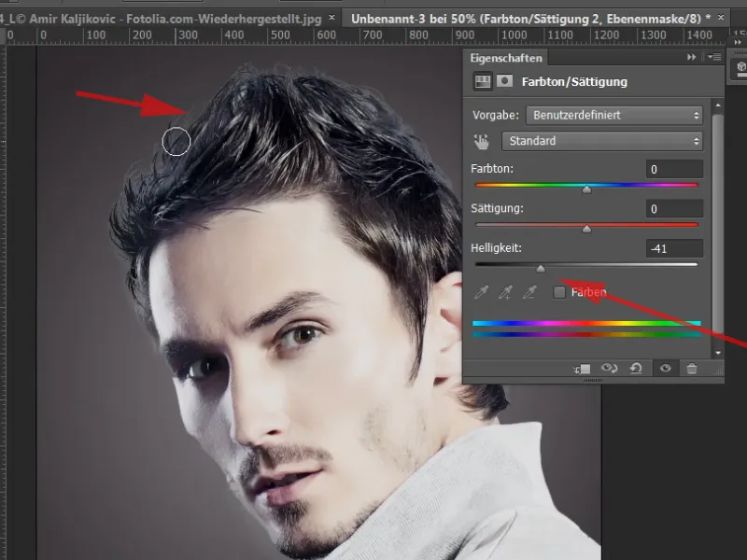Click the Farbton value field
The image size is (747, 560).
click(674, 170)
